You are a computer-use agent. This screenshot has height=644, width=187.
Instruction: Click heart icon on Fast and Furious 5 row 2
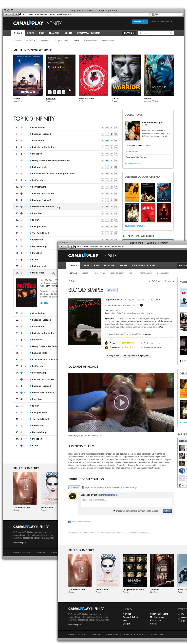pos(112,134)
